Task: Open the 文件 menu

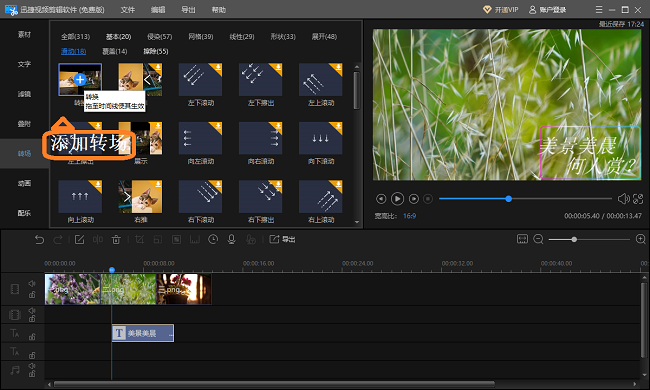Action: 128,10
